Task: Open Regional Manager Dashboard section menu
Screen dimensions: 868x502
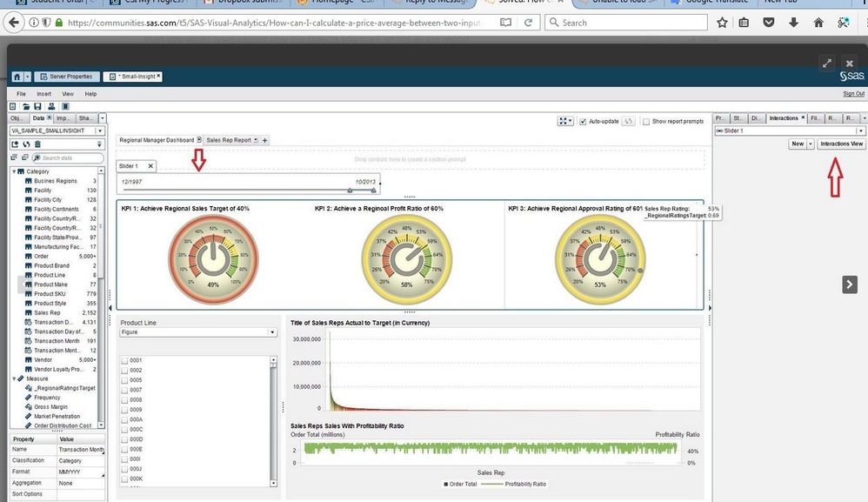Action: tap(199, 140)
